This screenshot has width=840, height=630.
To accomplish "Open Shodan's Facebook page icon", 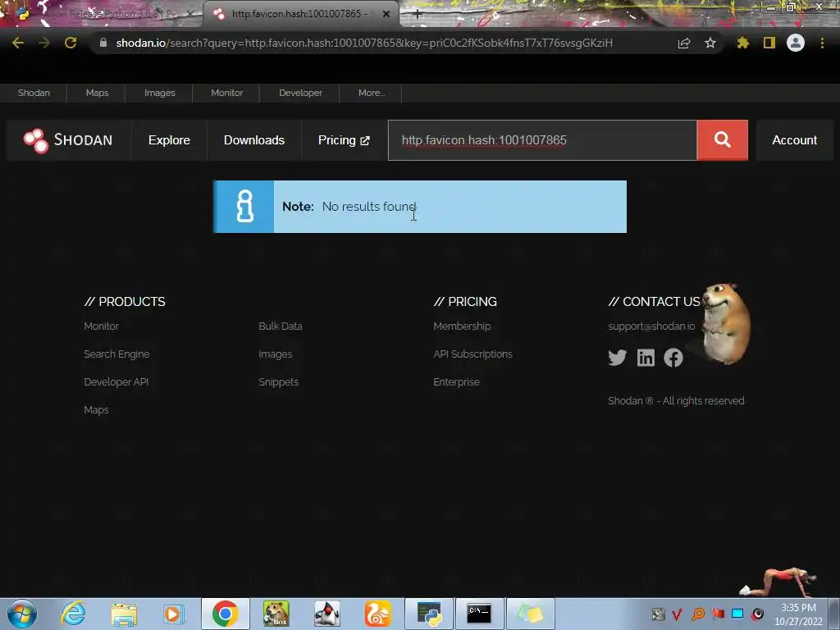I will [673, 358].
